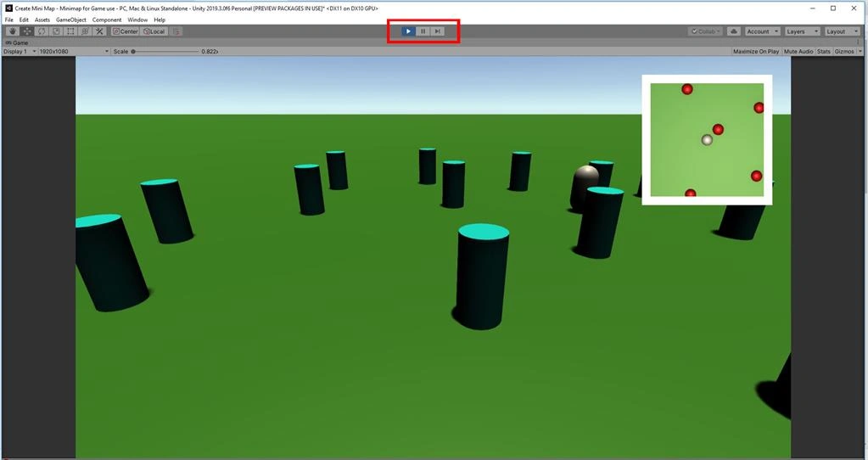Open the cloud services icon
The height and width of the screenshot is (460, 868).
734,31
